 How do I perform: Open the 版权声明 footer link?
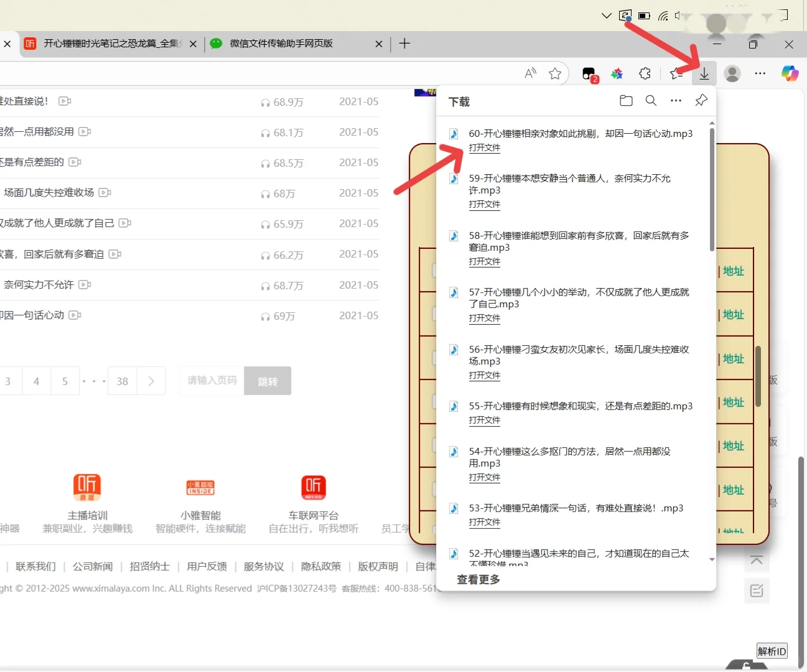378,567
